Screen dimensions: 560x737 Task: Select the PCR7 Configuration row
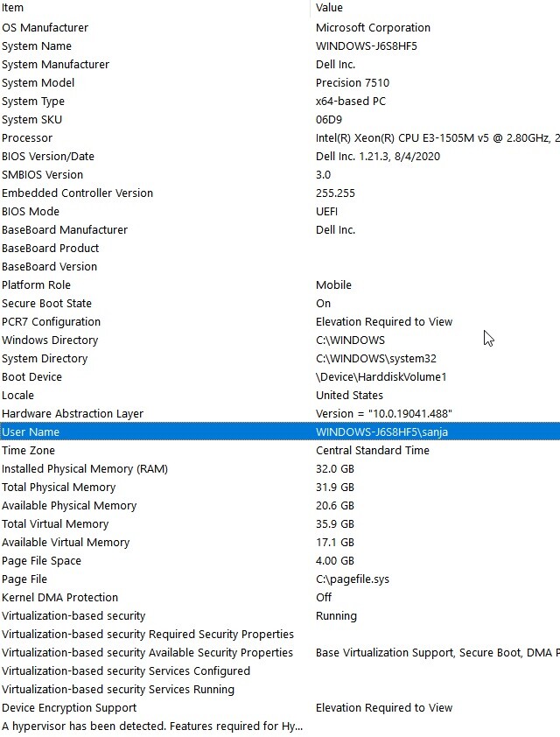click(x=280, y=321)
